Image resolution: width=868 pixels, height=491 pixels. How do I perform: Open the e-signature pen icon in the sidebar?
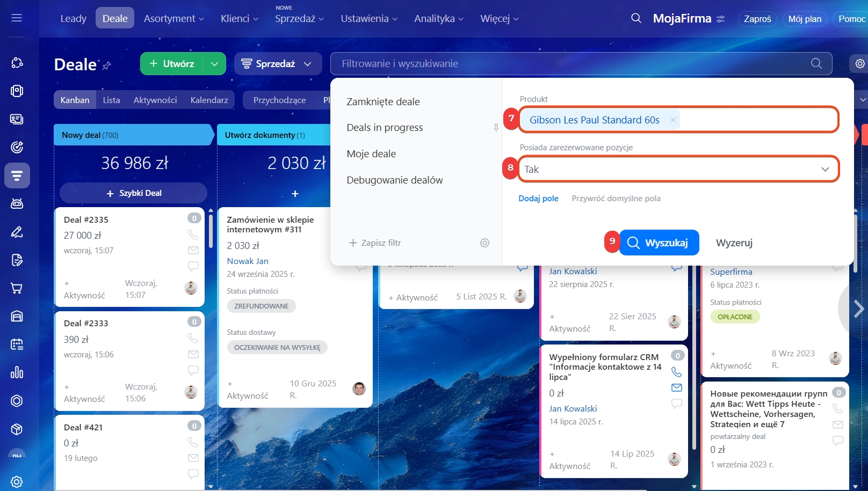pos(17,232)
